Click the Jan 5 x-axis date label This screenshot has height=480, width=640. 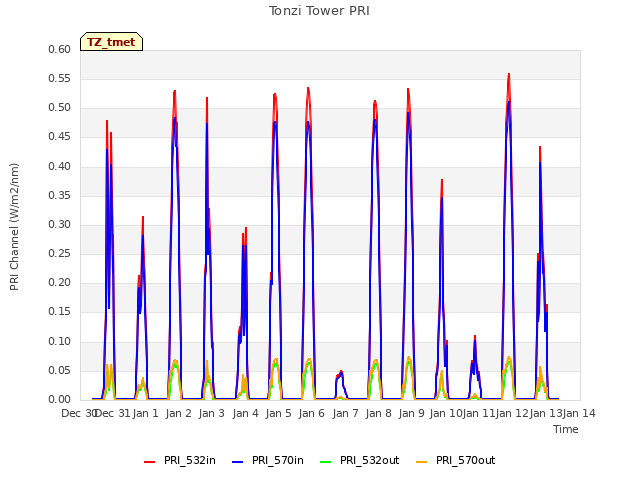[x=279, y=413]
